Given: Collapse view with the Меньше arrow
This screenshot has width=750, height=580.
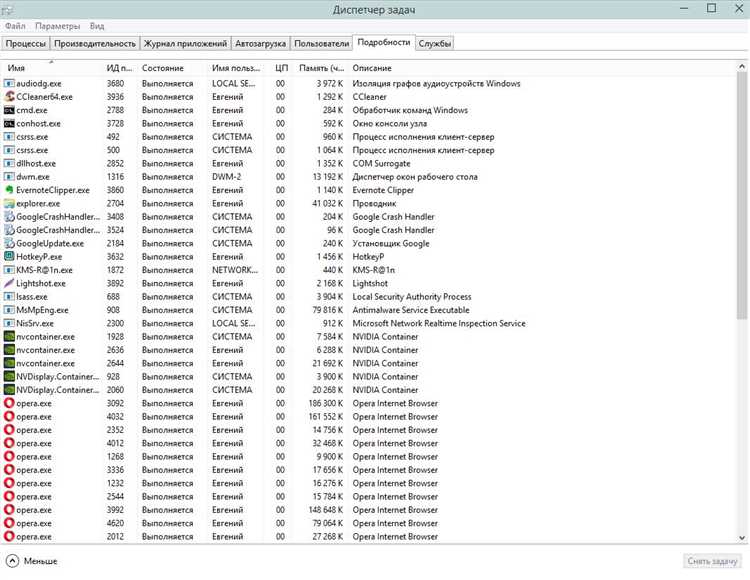Looking at the screenshot, I should point(12,562).
